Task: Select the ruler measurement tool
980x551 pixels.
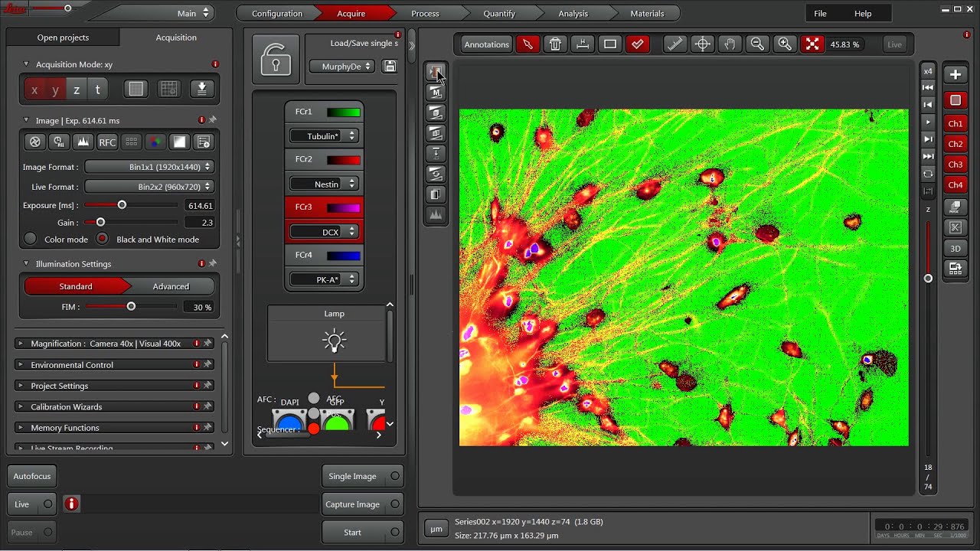Action: 675,44
